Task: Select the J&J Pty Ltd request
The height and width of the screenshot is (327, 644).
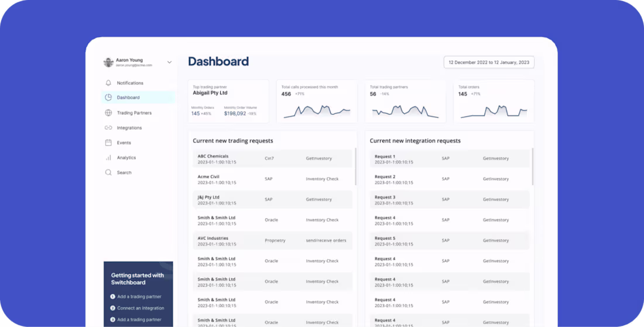Action: [272, 199]
